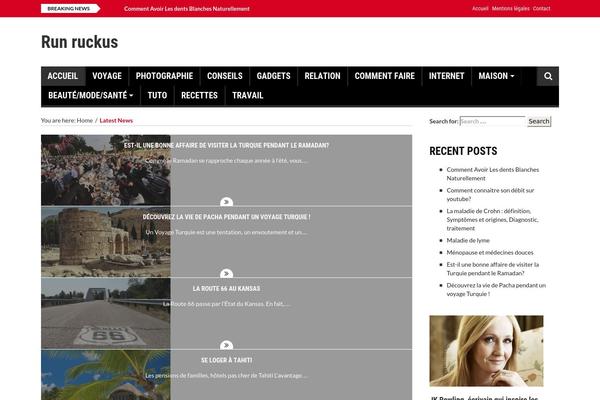Open article title Découvrez la vie de Pacha

pos(226,217)
